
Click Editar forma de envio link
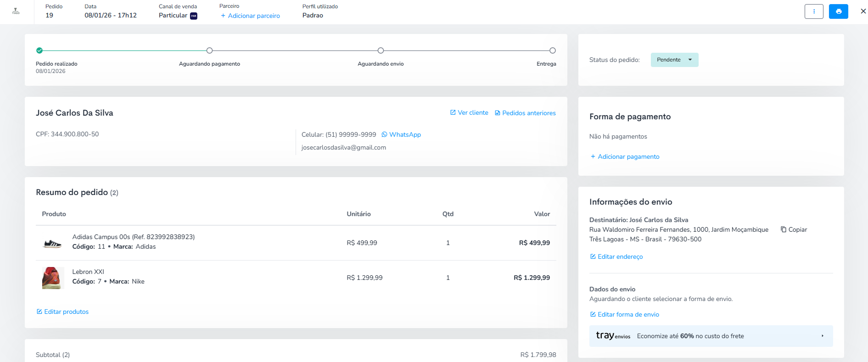[x=625, y=314]
